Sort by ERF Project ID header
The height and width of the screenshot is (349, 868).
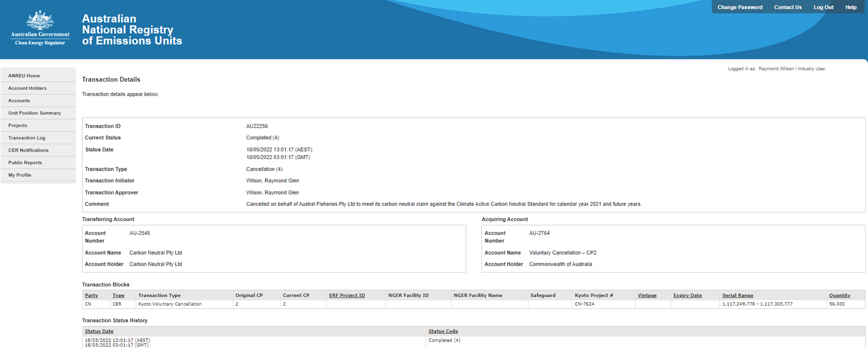[347, 295]
